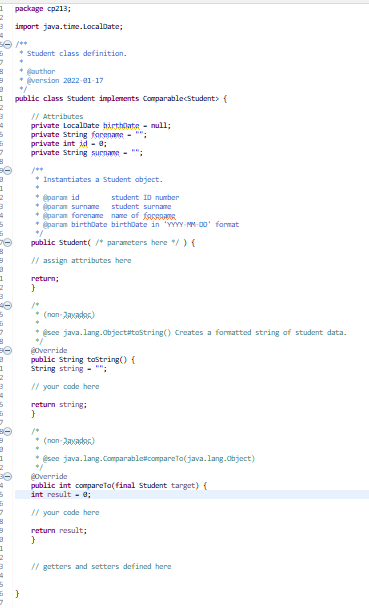Click '@param id student ID number' line
This screenshot has height=608, width=369.
pos(111,198)
